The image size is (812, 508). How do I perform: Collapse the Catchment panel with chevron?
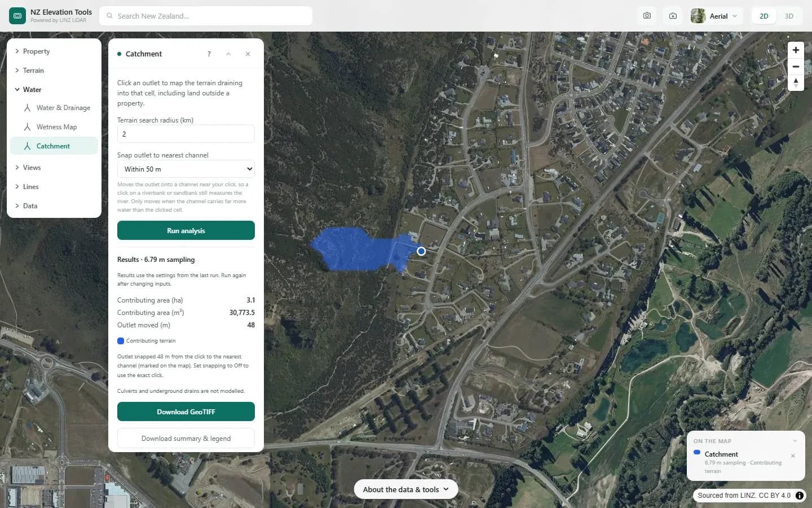(x=228, y=54)
